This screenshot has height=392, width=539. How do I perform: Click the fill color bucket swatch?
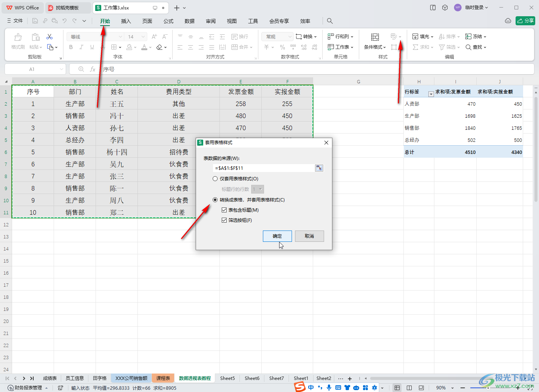coord(129,47)
